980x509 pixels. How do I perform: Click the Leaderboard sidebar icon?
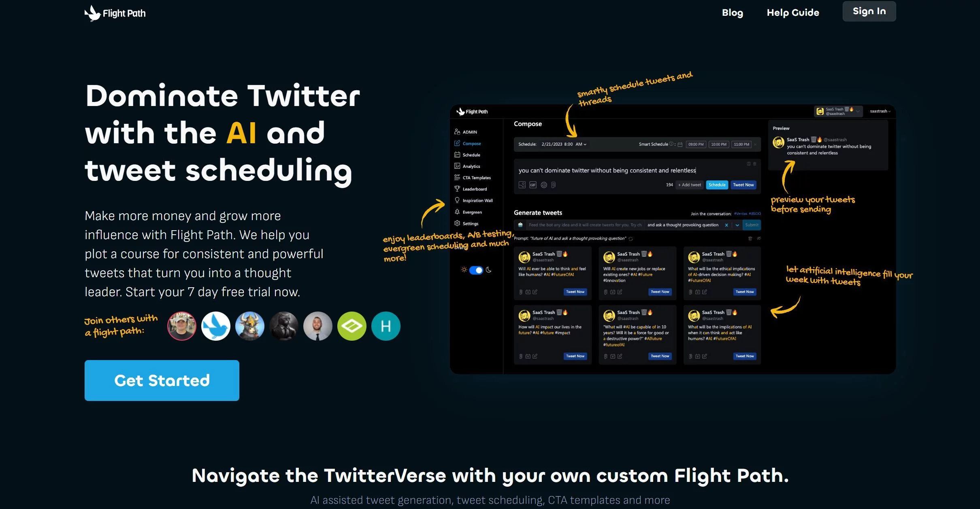tap(458, 189)
